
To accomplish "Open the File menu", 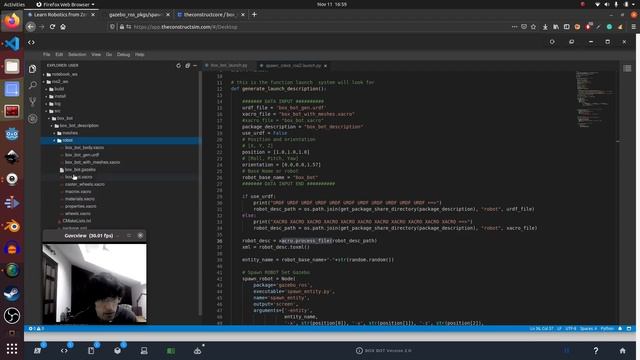I will [47, 54].
